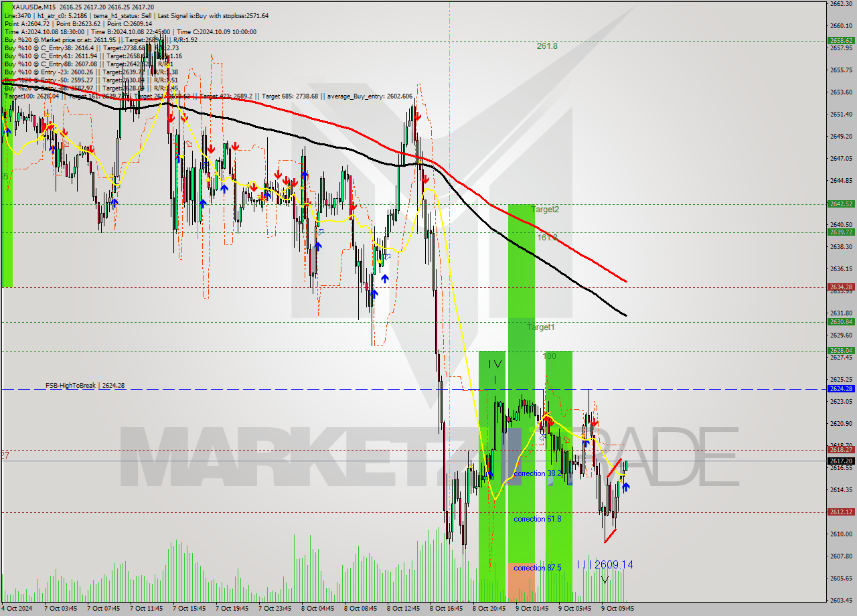
Task: Click the 2624.28 price tag on the axis
Action: [841, 388]
